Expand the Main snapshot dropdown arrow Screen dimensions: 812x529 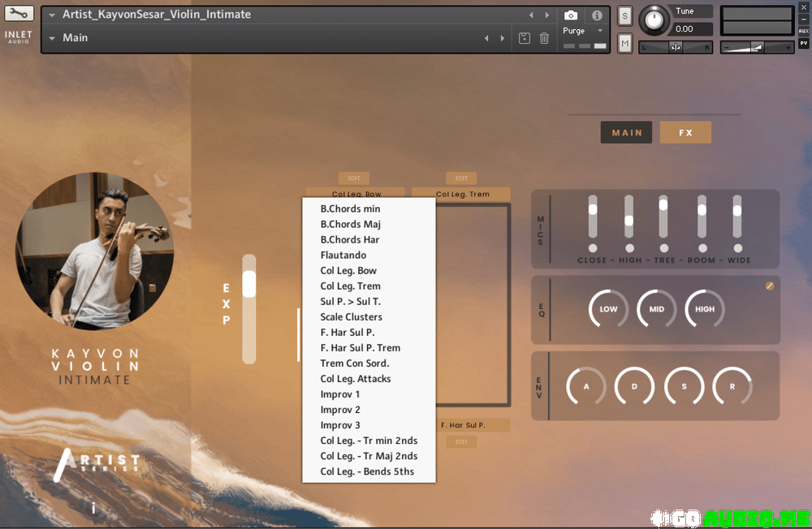(x=52, y=38)
